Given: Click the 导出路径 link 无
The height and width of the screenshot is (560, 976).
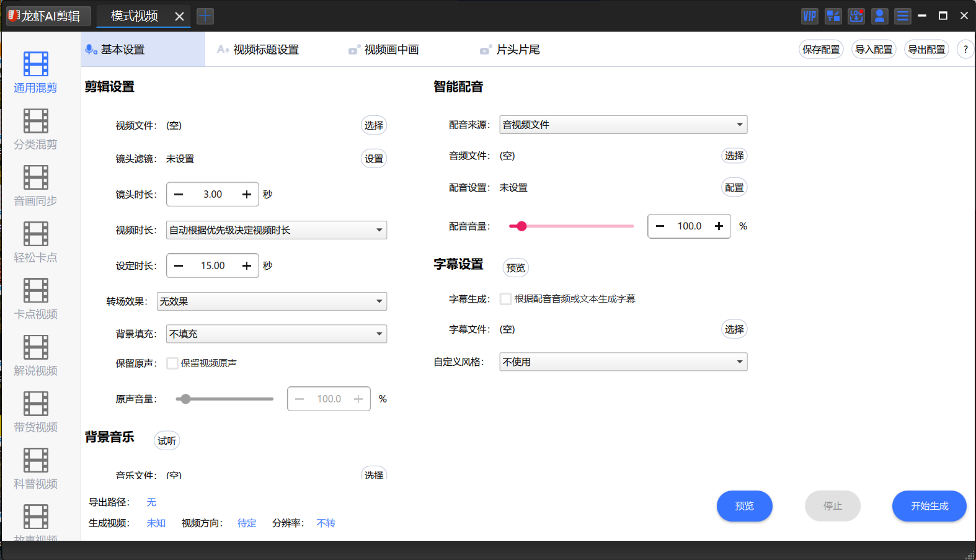Looking at the screenshot, I should 151,502.
